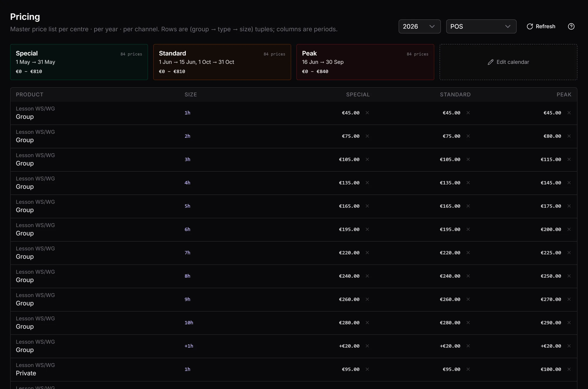Delete Special €135.00 price for Group 4h
Viewport: 588px width, 389px height.
(367, 183)
